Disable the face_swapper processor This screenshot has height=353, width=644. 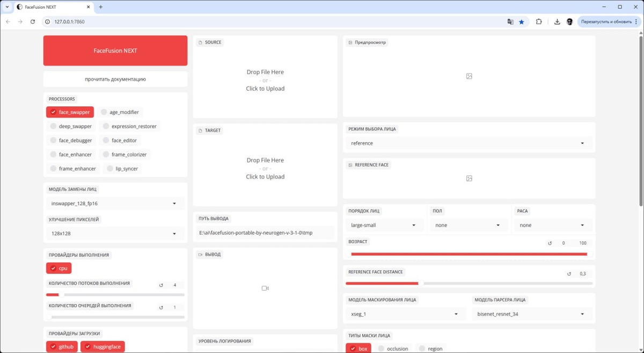70,112
